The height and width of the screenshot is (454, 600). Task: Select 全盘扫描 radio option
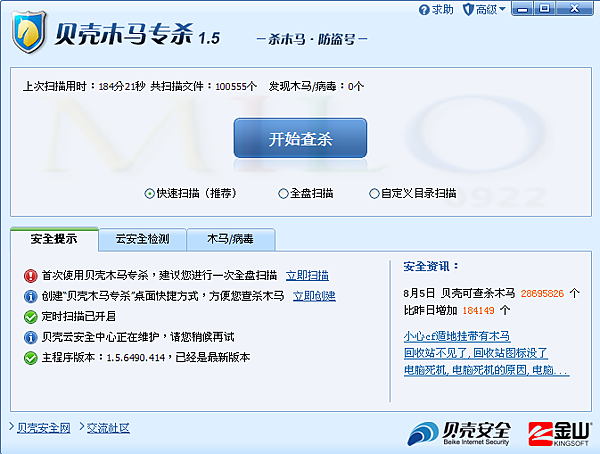[x=283, y=194]
